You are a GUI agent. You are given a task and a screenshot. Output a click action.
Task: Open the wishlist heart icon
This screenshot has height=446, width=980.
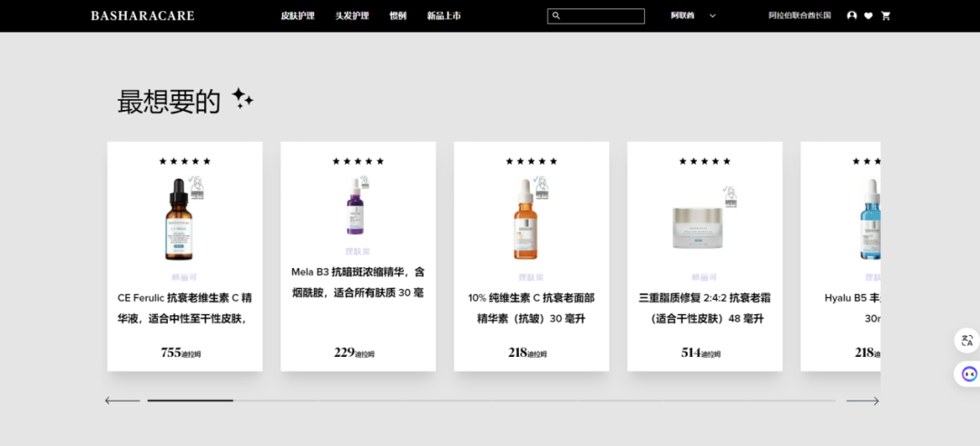click(x=868, y=15)
